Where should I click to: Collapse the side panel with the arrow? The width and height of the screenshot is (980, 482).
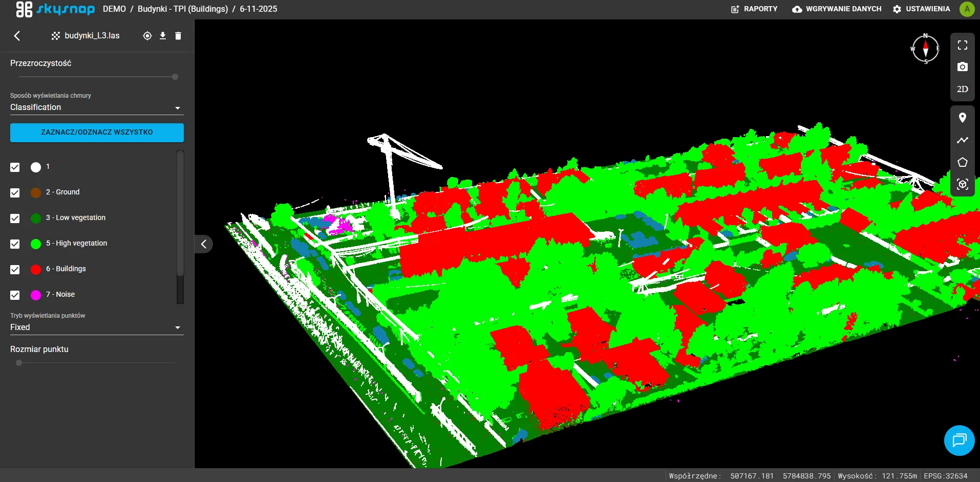[204, 244]
